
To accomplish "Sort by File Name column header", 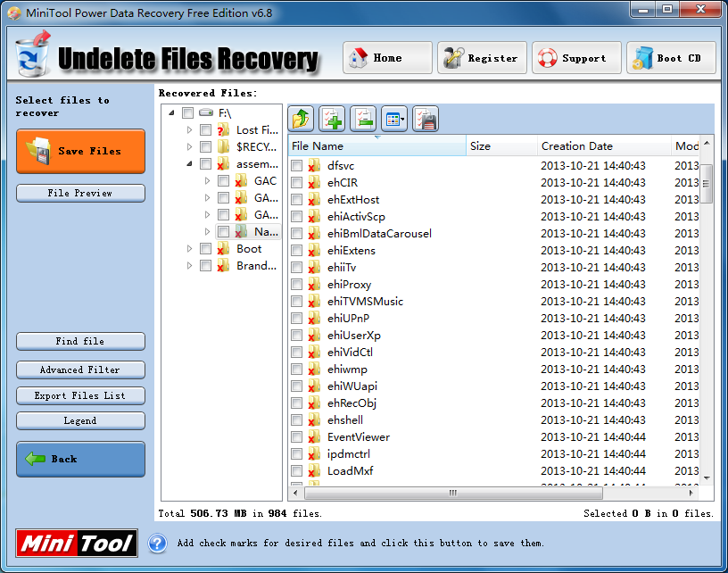I will click(377, 145).
